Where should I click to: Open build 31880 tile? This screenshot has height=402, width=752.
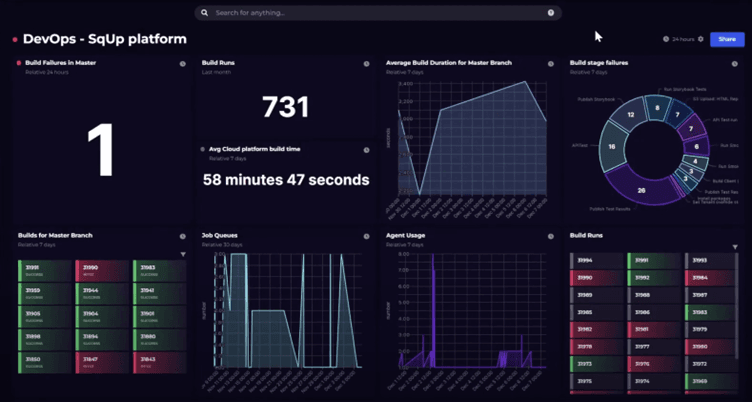coord(160,340)
